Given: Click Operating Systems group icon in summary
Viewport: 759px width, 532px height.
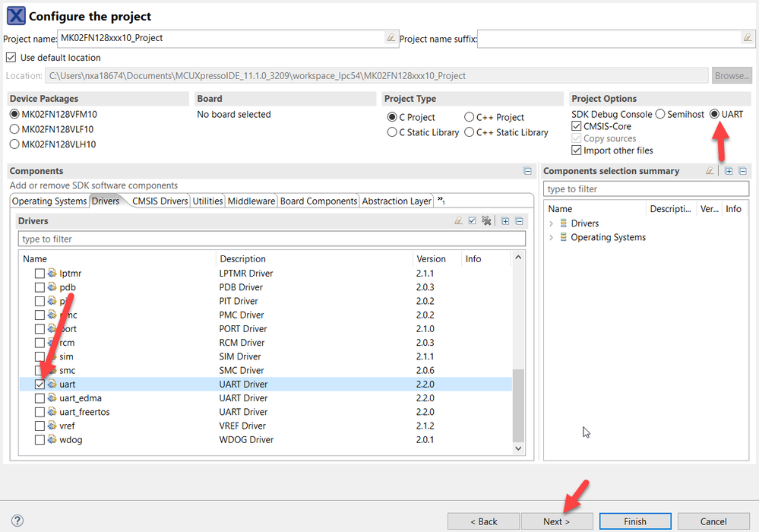Looking at the screenshot, I should click(x=564, y=237).
